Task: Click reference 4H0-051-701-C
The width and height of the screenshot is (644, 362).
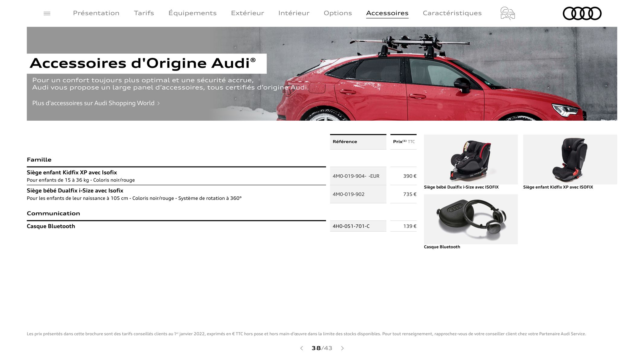Action: click(351, 226)
